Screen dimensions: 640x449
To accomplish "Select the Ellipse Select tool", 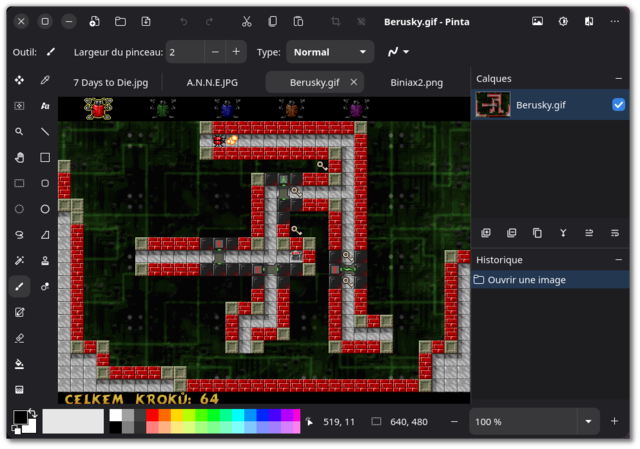I will (19, 209).
